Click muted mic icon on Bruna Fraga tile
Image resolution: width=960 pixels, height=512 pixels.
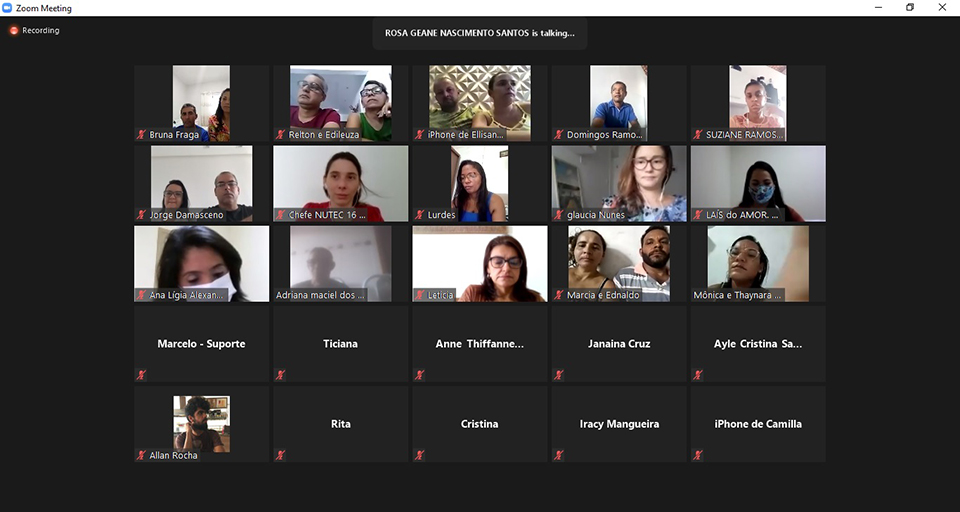(141, 135)
